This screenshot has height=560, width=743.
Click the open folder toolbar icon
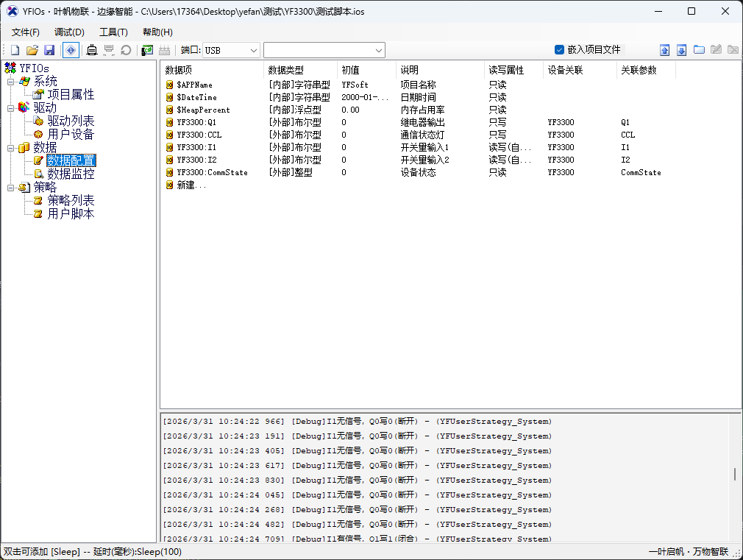(x=32, y=50)
